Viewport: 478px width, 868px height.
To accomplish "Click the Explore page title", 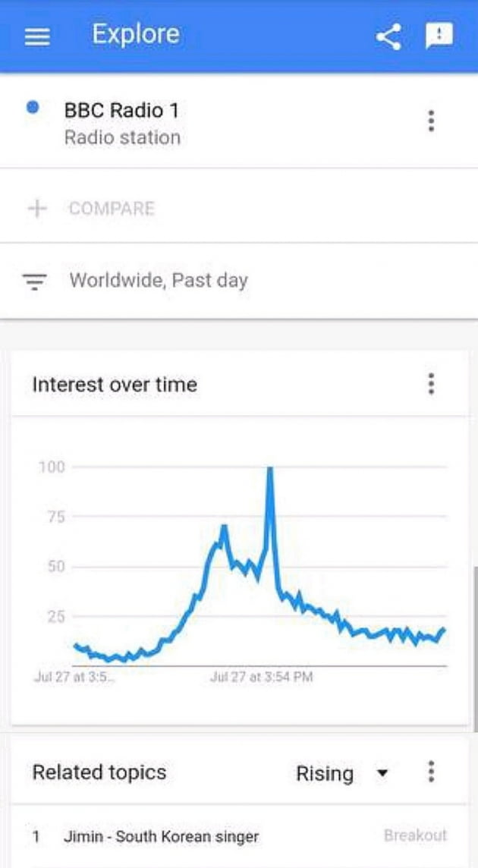I will (x=136, y=34).
